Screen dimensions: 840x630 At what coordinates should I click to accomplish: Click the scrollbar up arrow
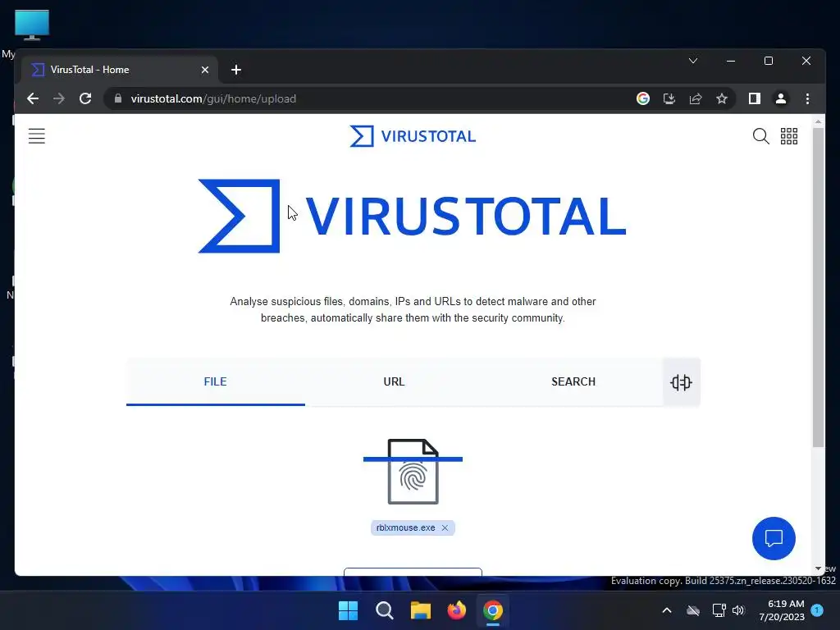(818, 122)
